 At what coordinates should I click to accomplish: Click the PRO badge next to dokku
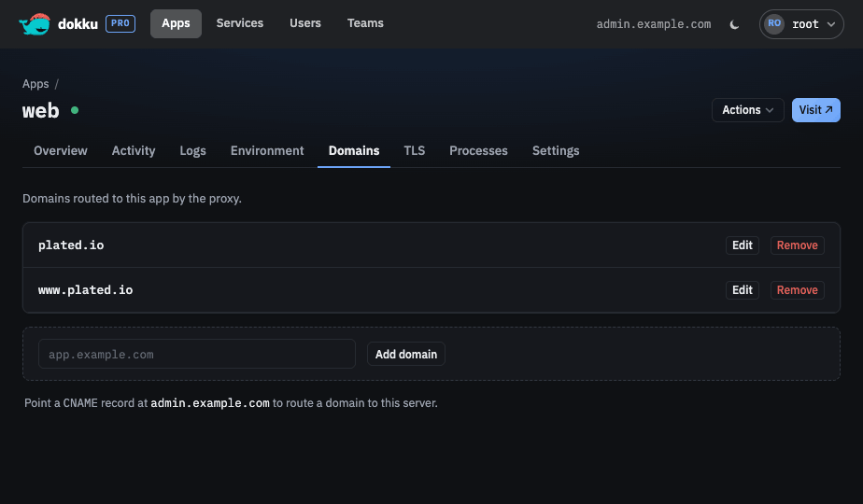(x=120, y=23)
